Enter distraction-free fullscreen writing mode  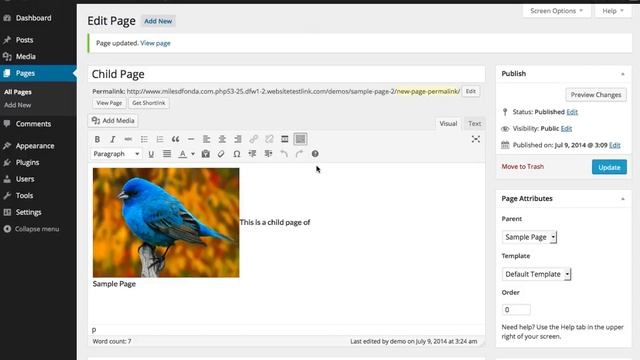pyautogui.click(x=476, y=139)
